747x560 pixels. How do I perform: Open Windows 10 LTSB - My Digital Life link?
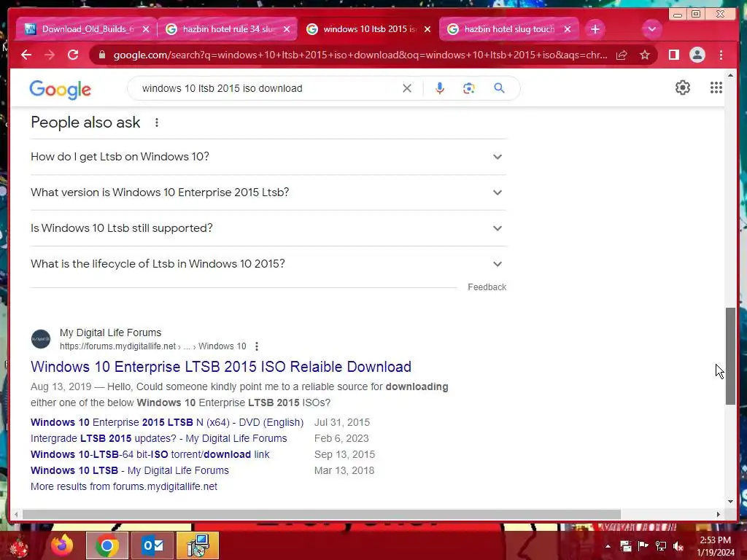click(x=130, y=470)
